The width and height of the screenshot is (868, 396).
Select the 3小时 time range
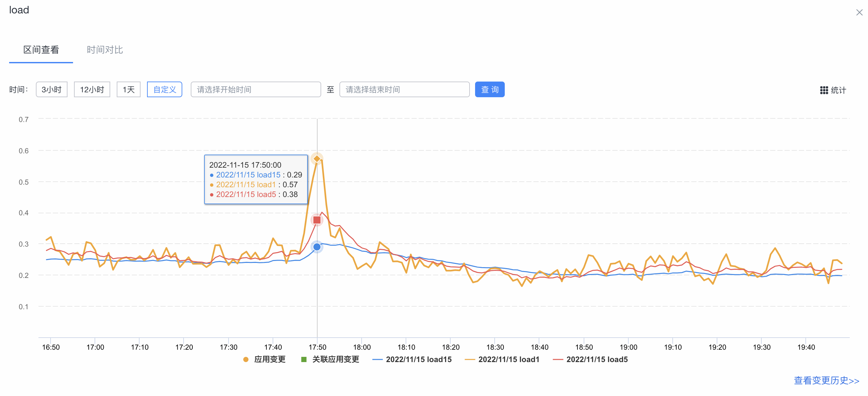coord(52,90)
